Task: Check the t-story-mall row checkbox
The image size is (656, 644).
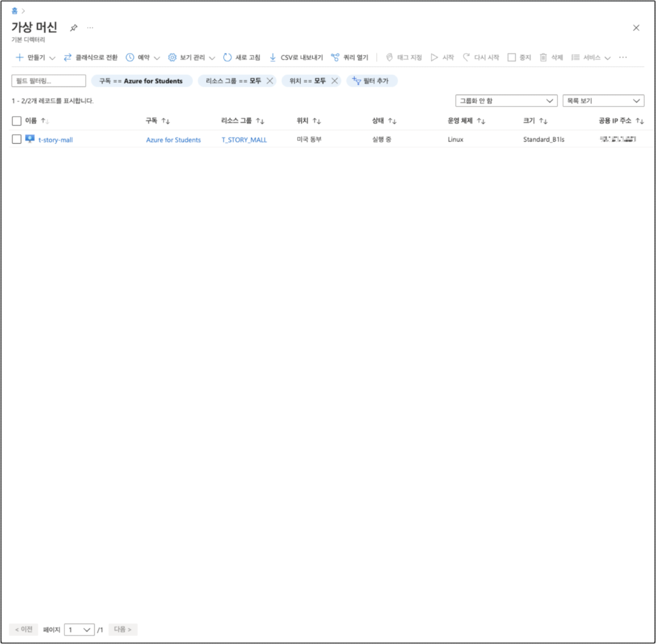Action: click(16, 139)
